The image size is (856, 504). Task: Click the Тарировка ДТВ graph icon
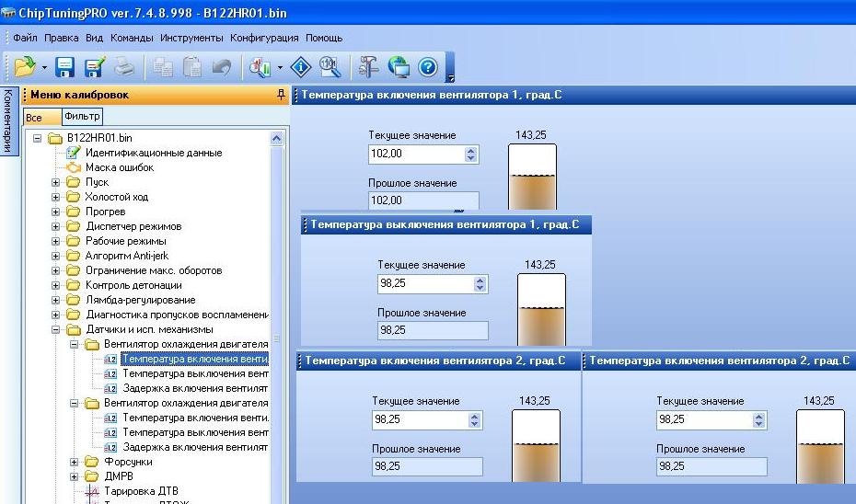click(92, 491)
